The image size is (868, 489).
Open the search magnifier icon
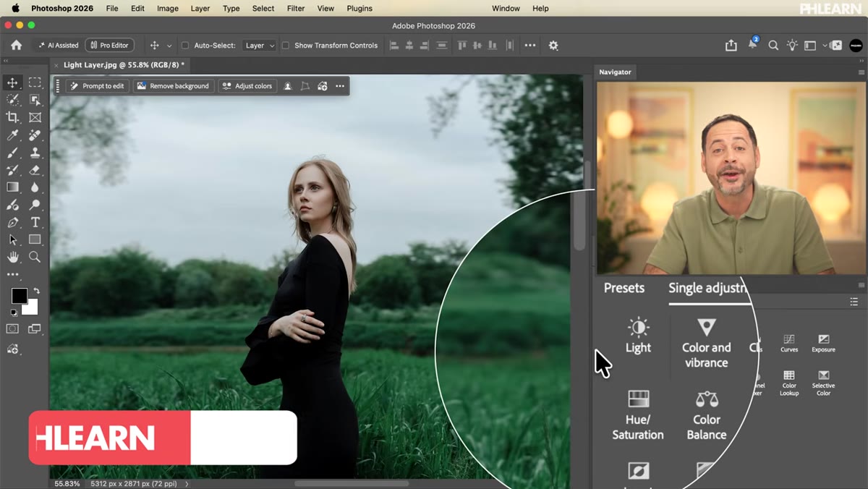click(773, 45)
